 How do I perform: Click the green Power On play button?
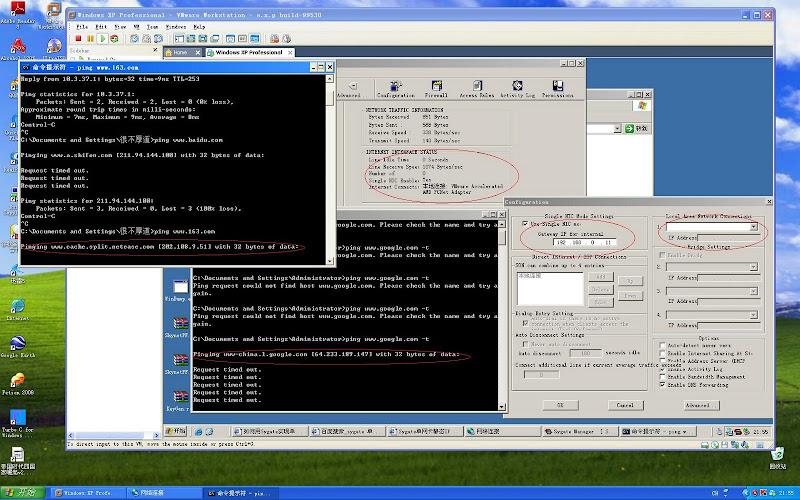click(x=103, y=39)
